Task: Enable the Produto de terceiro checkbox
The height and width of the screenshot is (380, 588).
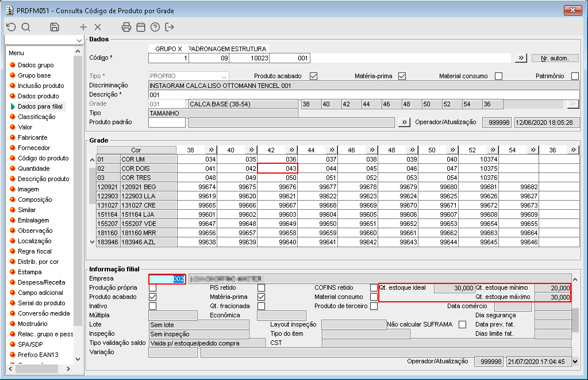Action: pyautogui.click(x=374, y=306)
